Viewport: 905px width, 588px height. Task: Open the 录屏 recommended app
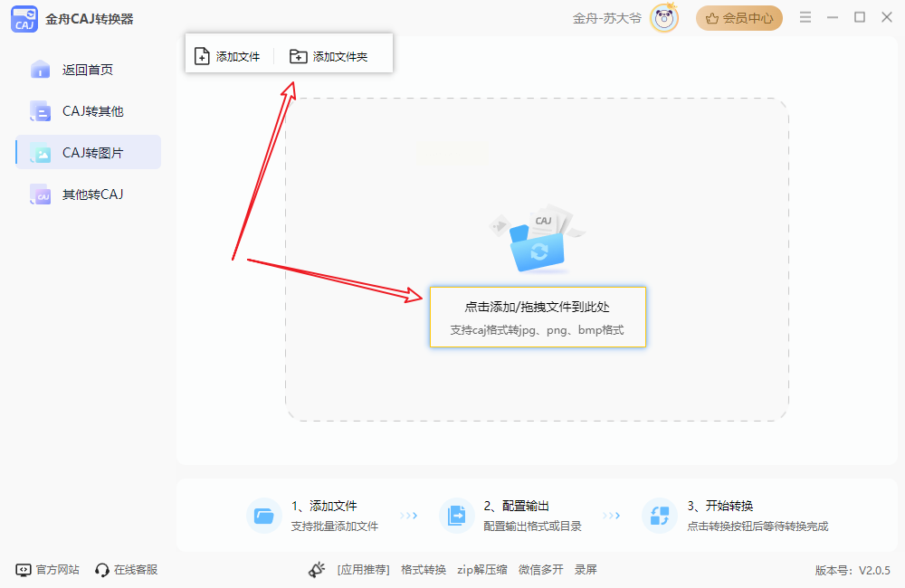586,570
